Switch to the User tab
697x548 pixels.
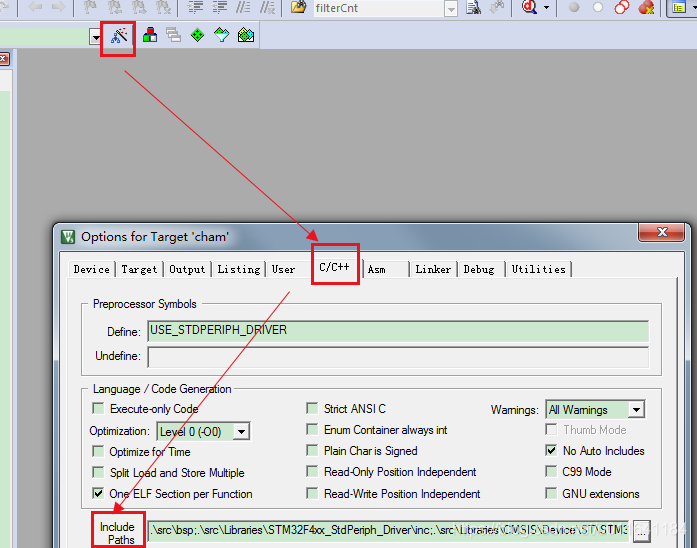(283, 269)
